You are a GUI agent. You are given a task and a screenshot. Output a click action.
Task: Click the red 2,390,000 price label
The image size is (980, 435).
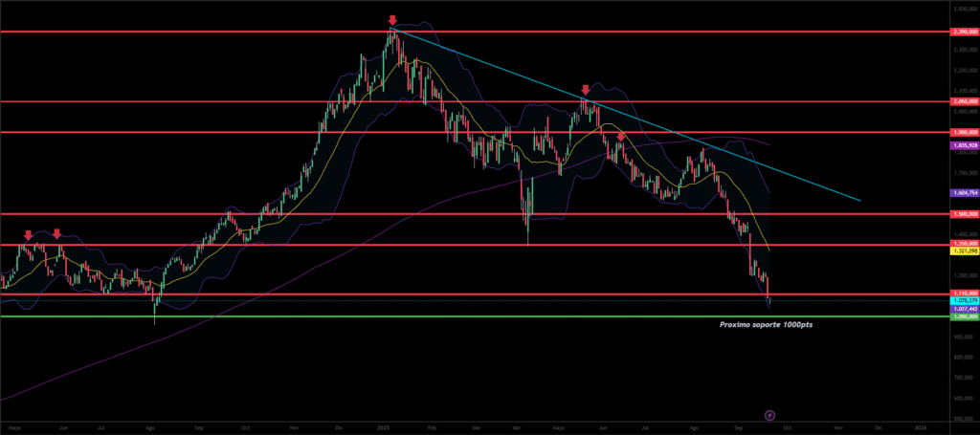(964, 32)
